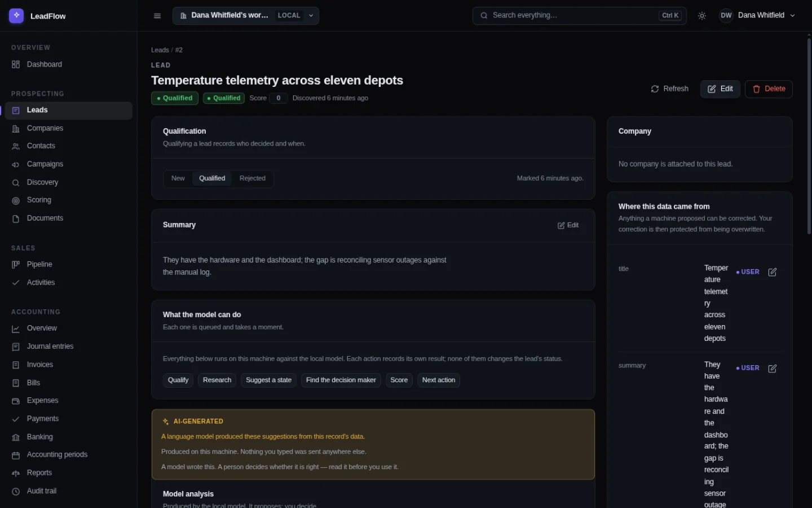Viewport: 812px width, 508px height.
Task: Click the Leads breadcrumb link
Action: tap(160, 50)
